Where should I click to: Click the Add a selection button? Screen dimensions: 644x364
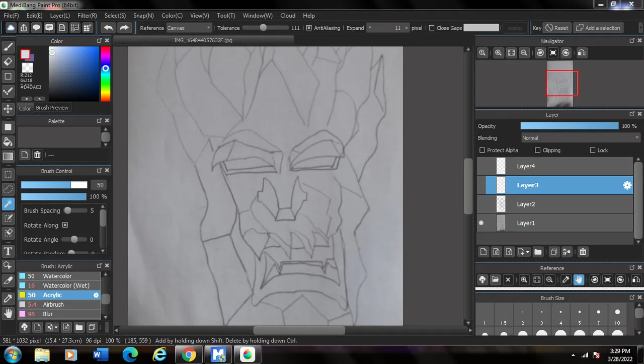point(598,28)
